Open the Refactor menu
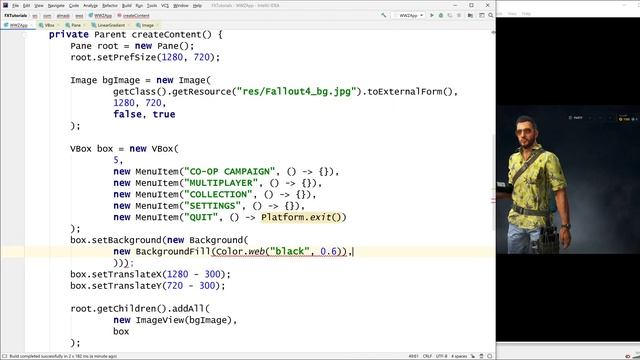Screen dimensions: 640x360 pyautogui.click(x=110, y=6)
